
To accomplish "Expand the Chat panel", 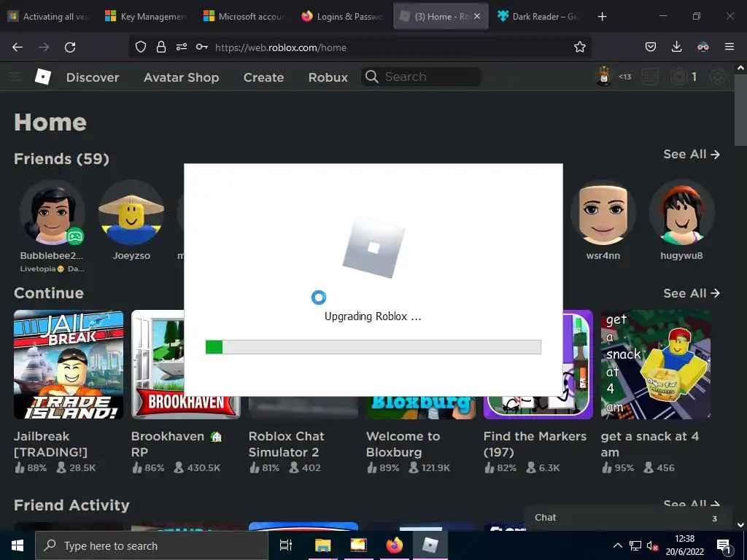I will [x=627, y=518].
